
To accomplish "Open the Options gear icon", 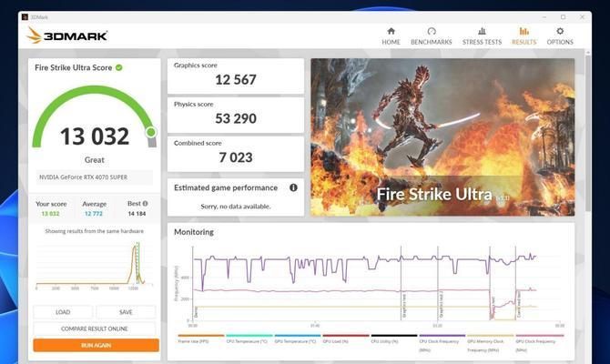I will (x=560, y=31).
